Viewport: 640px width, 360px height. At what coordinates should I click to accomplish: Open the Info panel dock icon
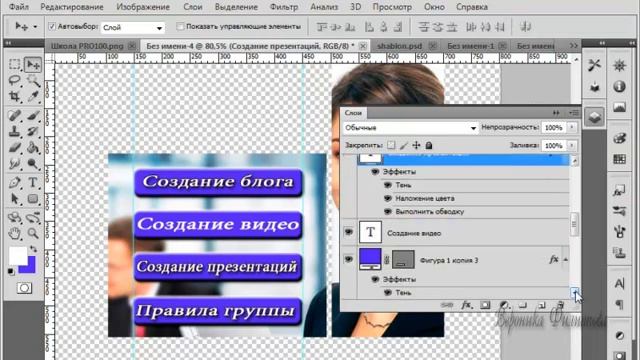pyautogui.click(x=620, y=87)
